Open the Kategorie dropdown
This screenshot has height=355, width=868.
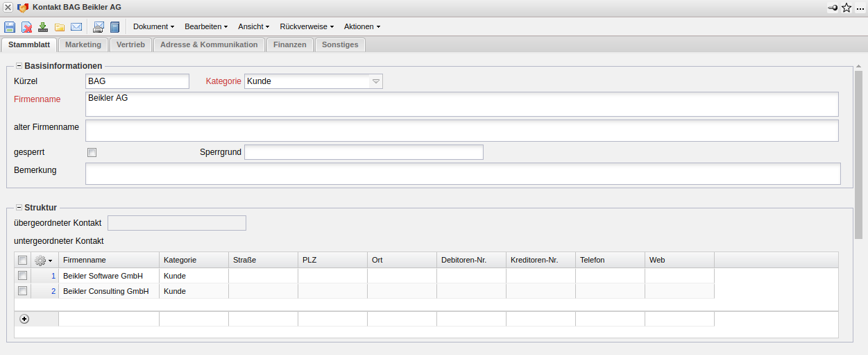point(375,81)
